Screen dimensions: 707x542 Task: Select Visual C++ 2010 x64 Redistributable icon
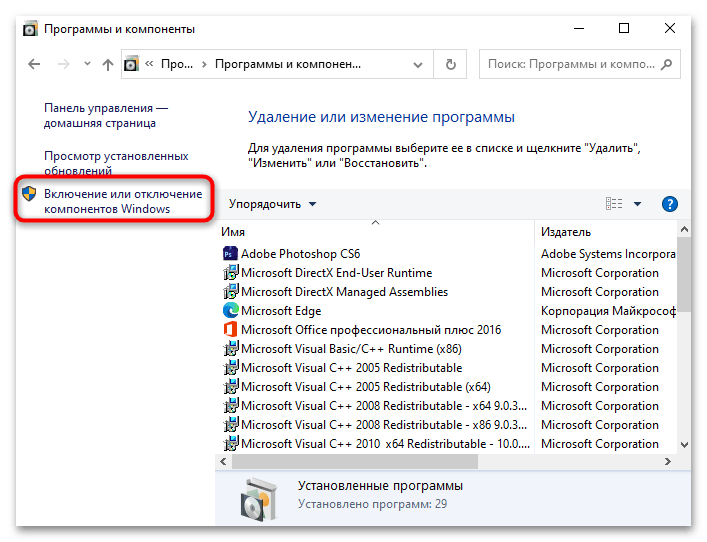click(230, 443)
